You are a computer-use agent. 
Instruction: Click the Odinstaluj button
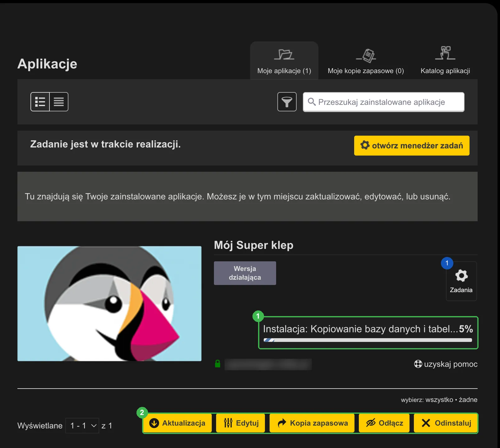[446, 423]
